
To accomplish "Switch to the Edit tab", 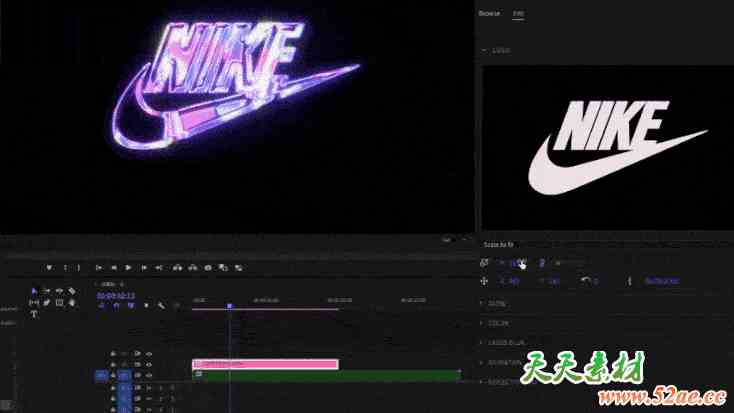I will [518, 14].
